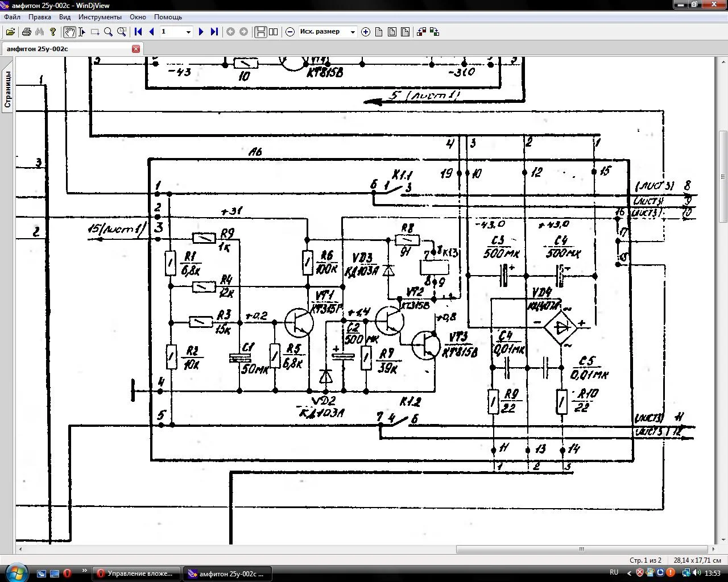This screenshot has height=582, width=728.
Task: Select the text selection cursor tool
Action: (82, 32)
